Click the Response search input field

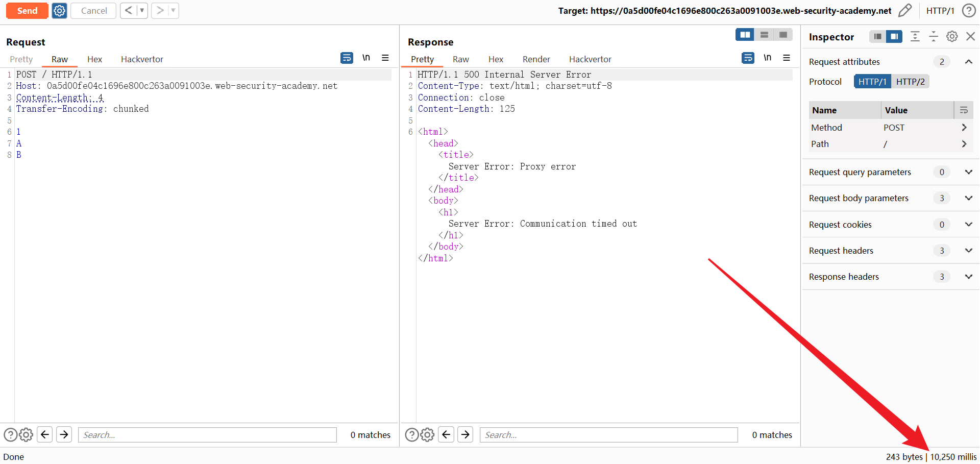pos(608,435)
